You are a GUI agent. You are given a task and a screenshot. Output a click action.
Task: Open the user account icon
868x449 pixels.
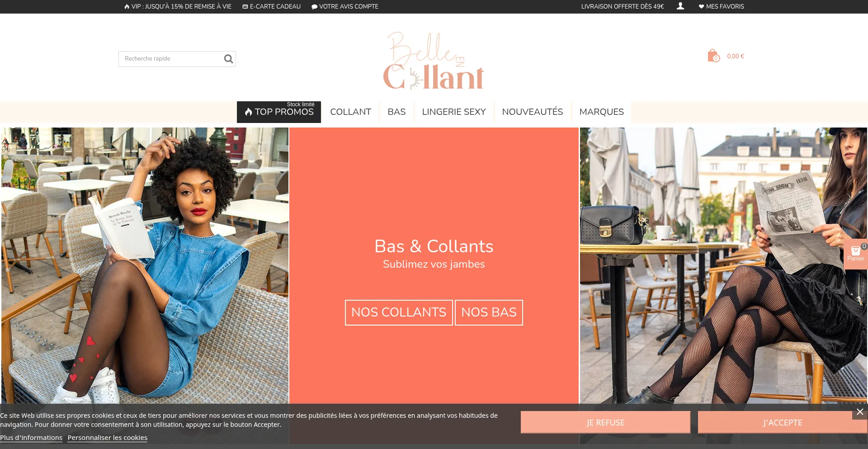tap(680, 6)
